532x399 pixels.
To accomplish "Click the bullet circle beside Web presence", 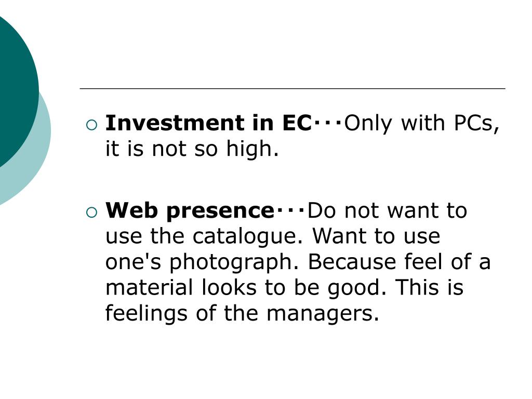I will 91,212.
